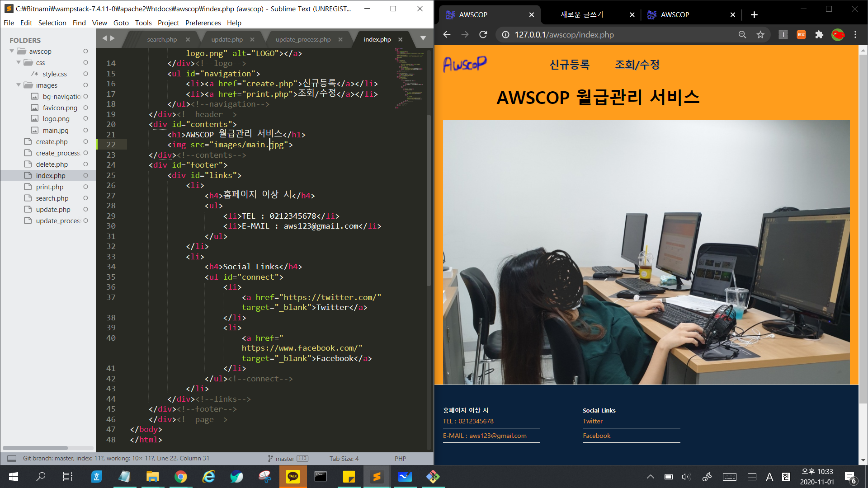Go back to previous tab arrow
Image resolution: width=868 pixels, height=488 pixels.
pyautogui.click(x=104, y=39)
